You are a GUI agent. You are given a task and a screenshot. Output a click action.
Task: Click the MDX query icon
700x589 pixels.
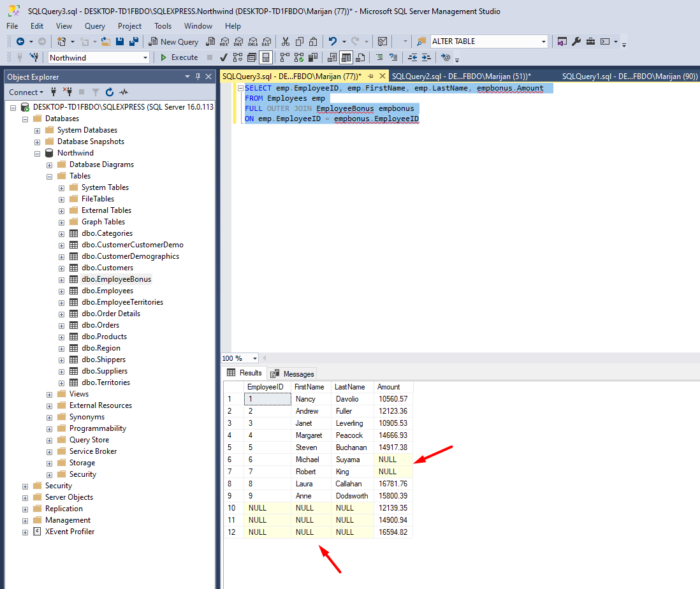(224, 41)
